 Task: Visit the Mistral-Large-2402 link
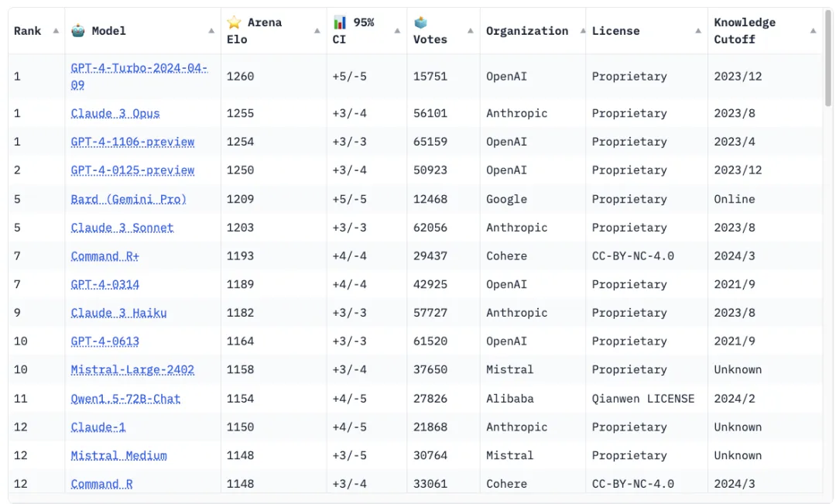(132, 369)
